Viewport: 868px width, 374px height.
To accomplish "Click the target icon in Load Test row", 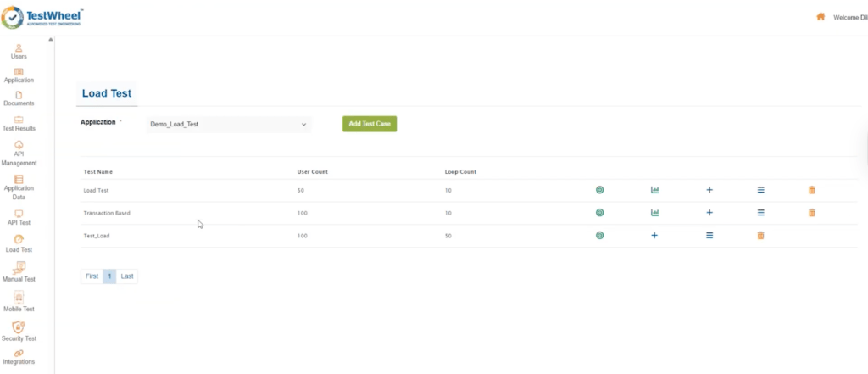I will click(599, 190).
